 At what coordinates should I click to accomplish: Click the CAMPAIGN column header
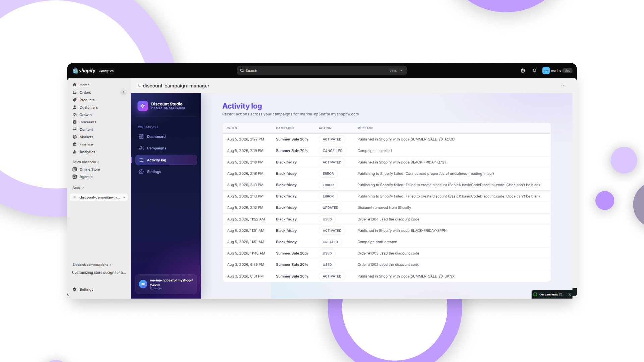[285, 128]
